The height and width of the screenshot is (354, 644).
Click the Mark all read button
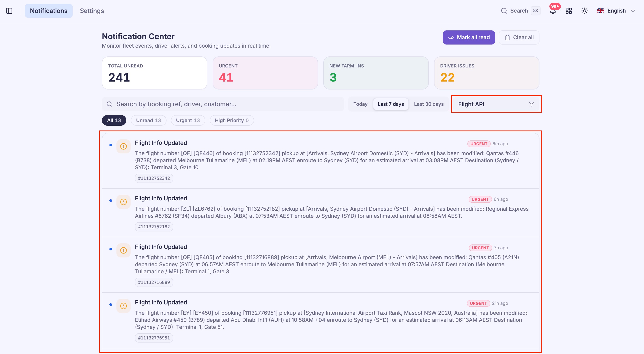469,37
